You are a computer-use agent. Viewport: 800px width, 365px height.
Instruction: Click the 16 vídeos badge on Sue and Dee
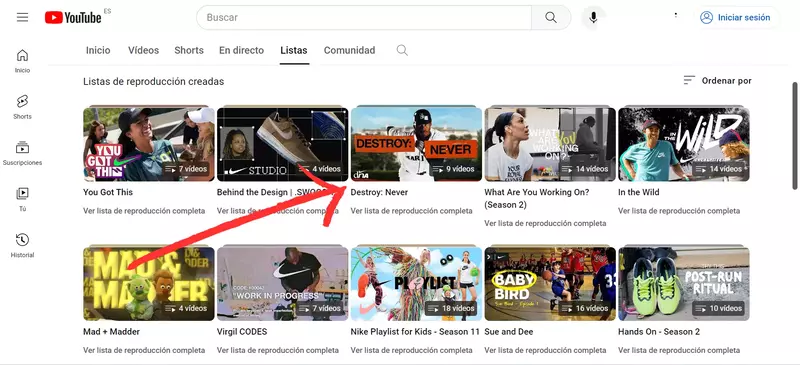coord(585,308)
